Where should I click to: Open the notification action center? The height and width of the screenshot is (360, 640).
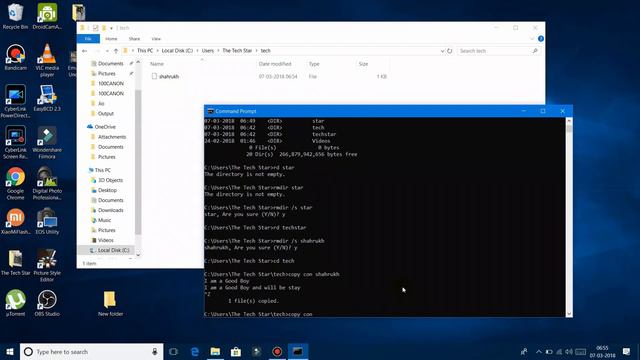pyautogui.click(x=626, y=351)
